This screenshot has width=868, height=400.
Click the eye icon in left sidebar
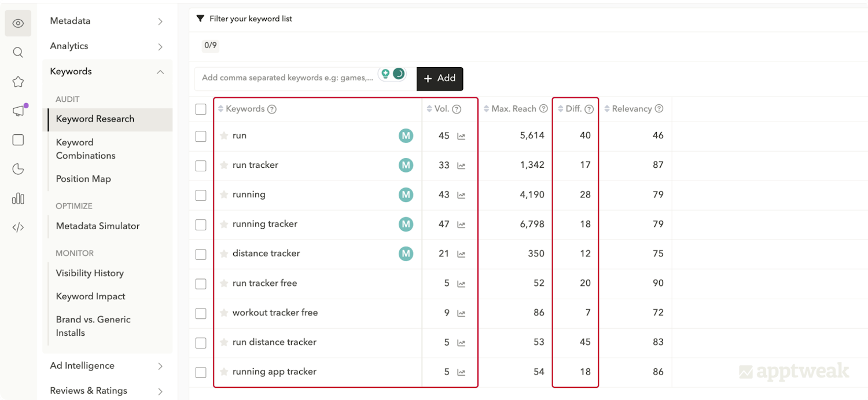[18, 23]
